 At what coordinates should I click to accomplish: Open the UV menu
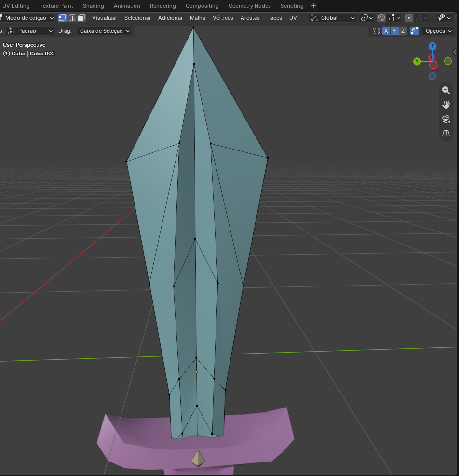(x=293, y=18)
